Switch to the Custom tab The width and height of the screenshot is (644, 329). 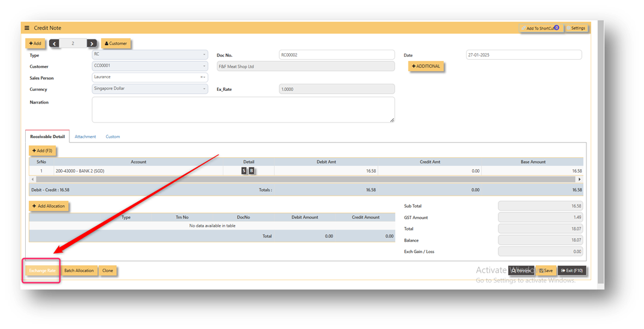pyautogui.click(x=113, y=136)
